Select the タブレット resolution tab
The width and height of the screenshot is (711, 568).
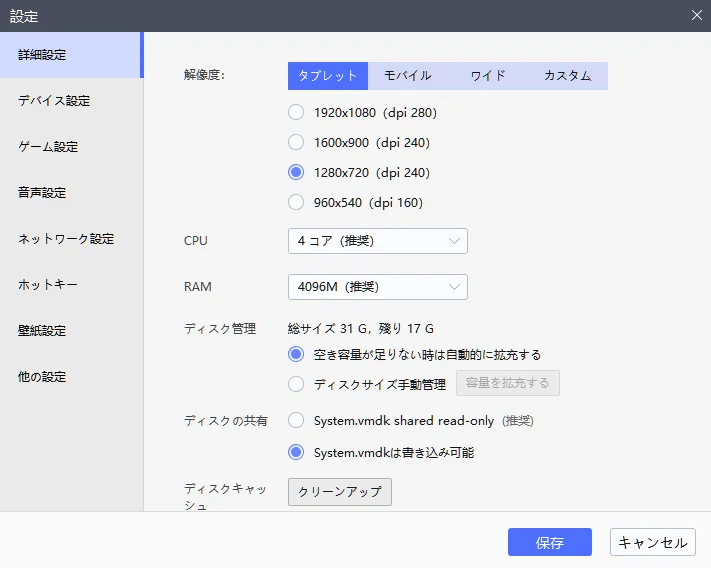pyautogui.click(x=328, y=76)
